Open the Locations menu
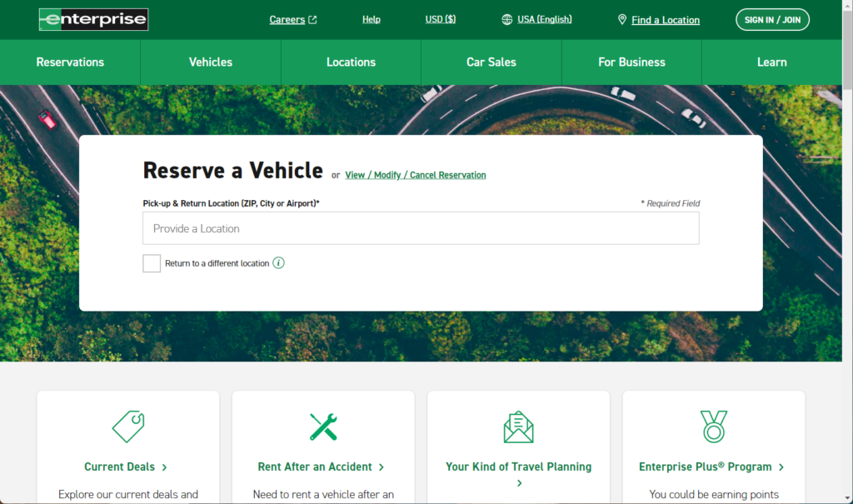The width and height of the screenshot is (853, 504). click(x=351, y=62)
